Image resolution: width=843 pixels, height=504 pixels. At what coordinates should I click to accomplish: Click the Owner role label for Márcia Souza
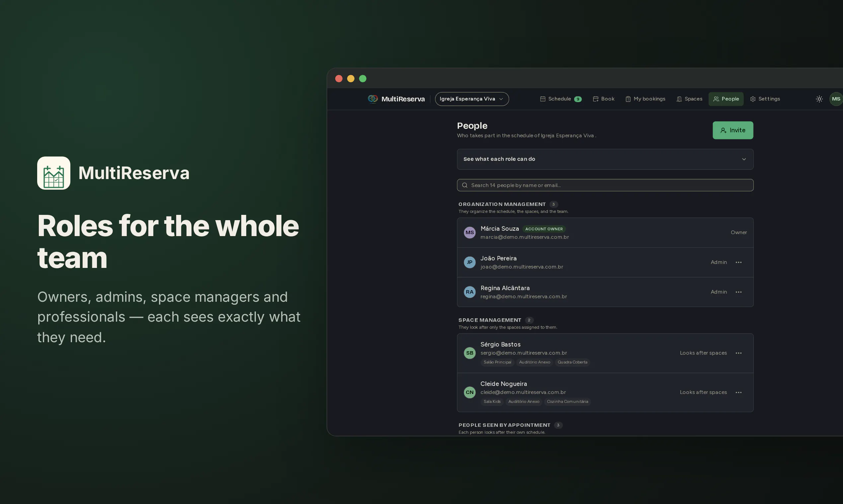pyautogui.click(x=738, y=233)
